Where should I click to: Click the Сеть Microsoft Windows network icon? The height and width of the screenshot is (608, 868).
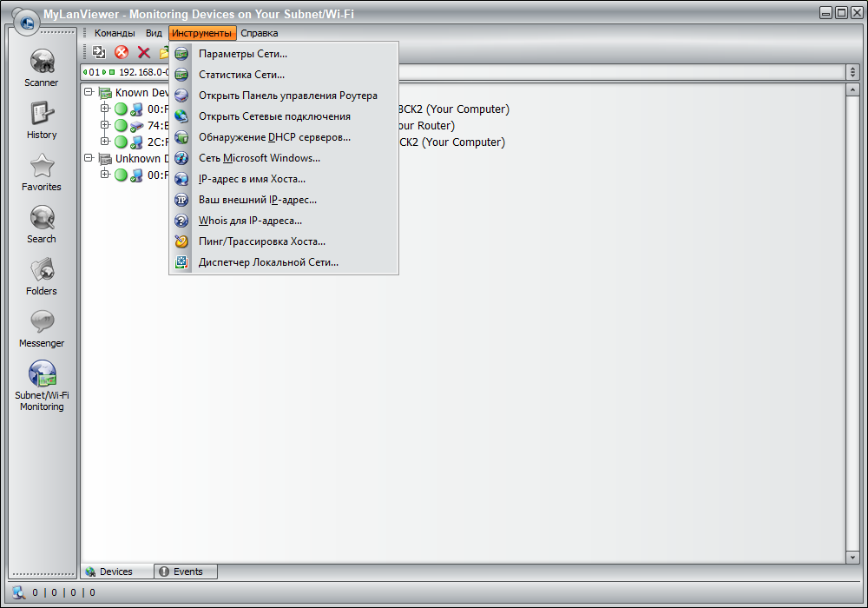point(181,158)
